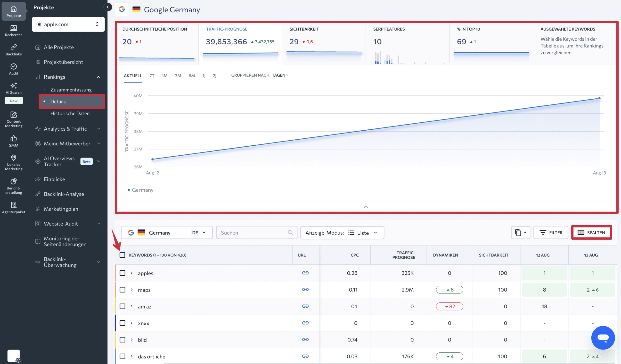Tick the checkbox for xnxx keyword
The height and width of the screenshot is (364, 621).
point(122,323)
